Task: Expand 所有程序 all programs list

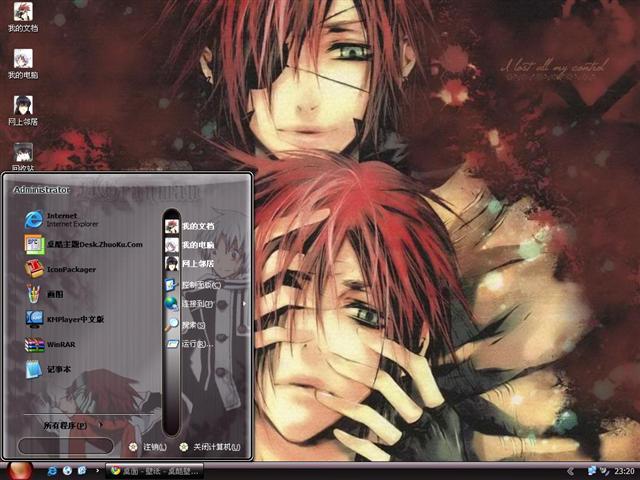Action: [x=73, y=425]
